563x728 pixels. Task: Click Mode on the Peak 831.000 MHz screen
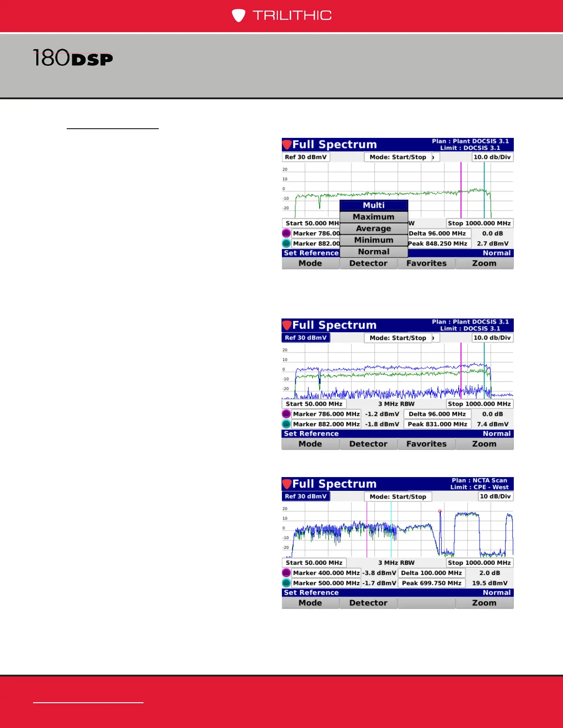pos(310,444)
